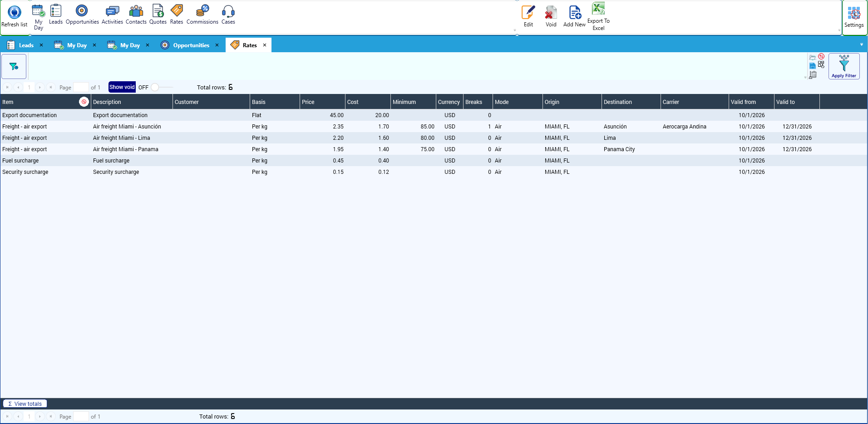The image size is (868, 424).
Task: Toggle the Show void switch
Action: [162, 87]
